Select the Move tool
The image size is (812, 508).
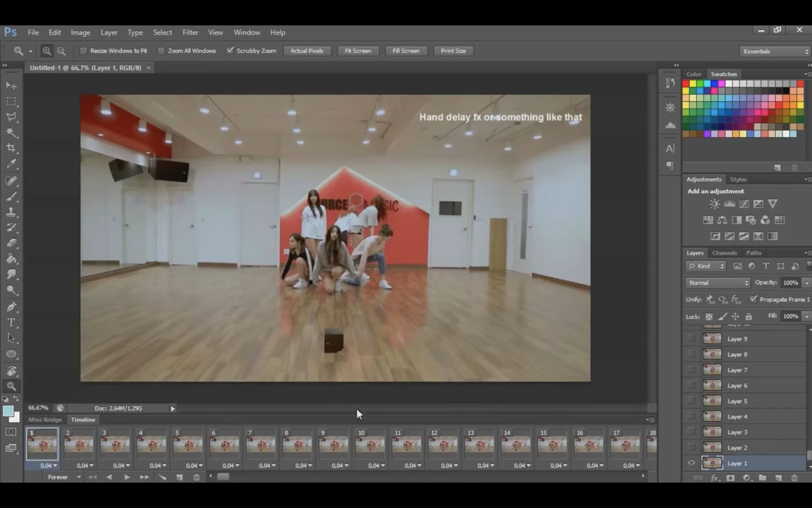click(11, 85)
